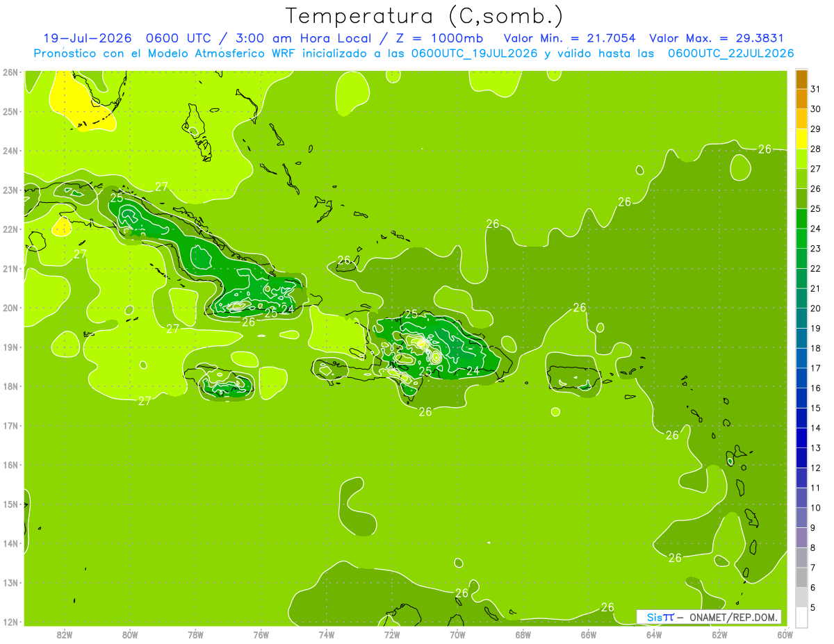The height and width of the screenshot is (644, 834).
Task: Click the legend value 31
Action: (x=815, y=89)
